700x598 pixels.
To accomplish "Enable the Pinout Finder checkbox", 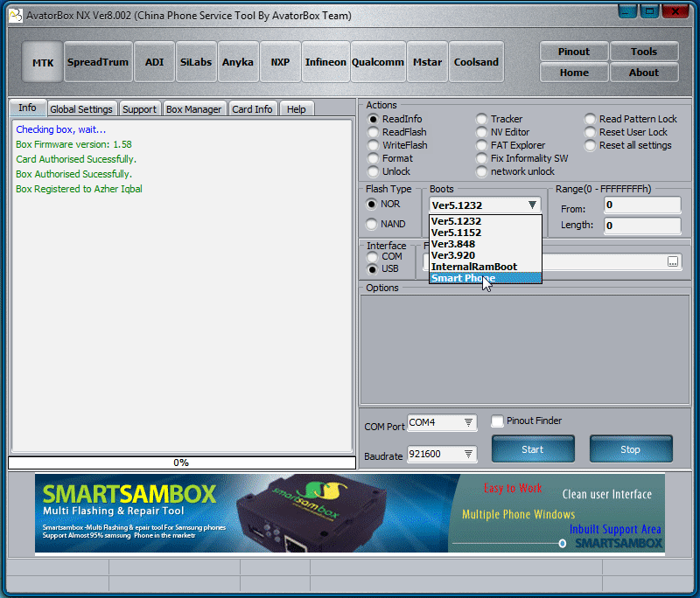I will (527, 421).
